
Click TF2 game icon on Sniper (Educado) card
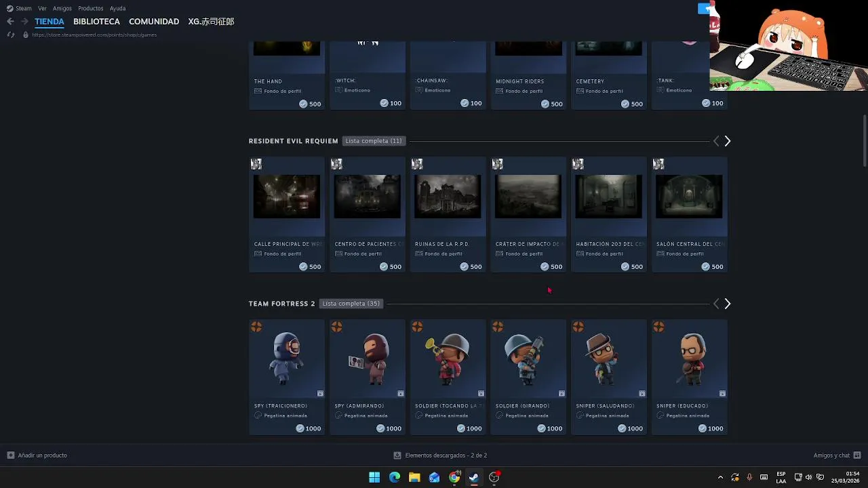pos(658,327)
